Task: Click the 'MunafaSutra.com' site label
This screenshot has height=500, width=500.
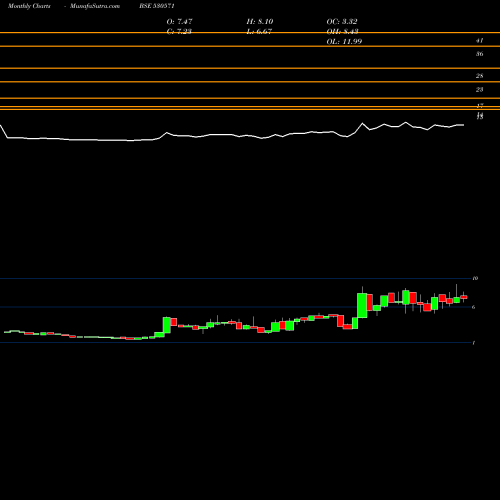Action: point(95,6)
